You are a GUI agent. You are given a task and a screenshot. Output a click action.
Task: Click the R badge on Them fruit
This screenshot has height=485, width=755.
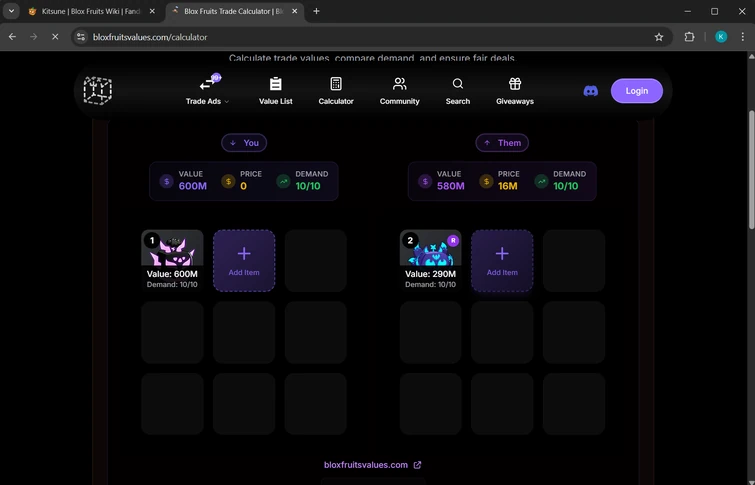click(x=453, y=240)
